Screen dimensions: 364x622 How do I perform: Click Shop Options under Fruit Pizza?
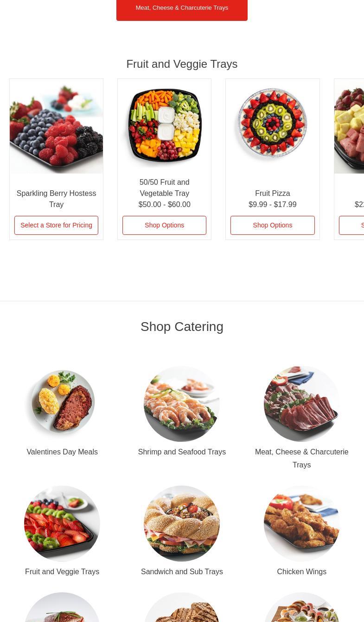272,225
